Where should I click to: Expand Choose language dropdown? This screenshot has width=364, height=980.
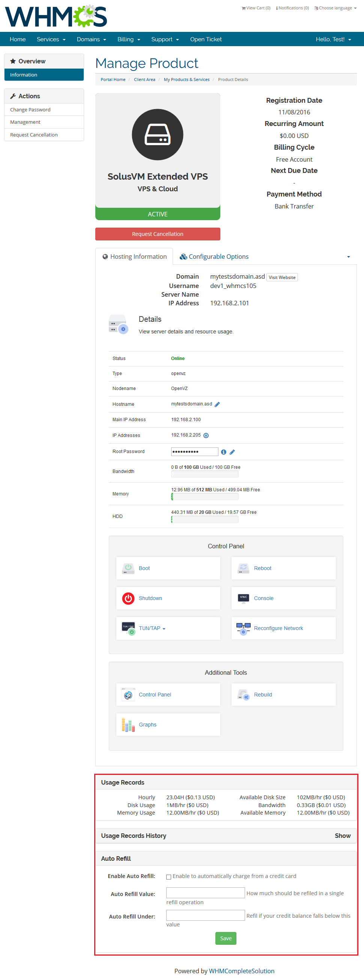click(335, 8)
